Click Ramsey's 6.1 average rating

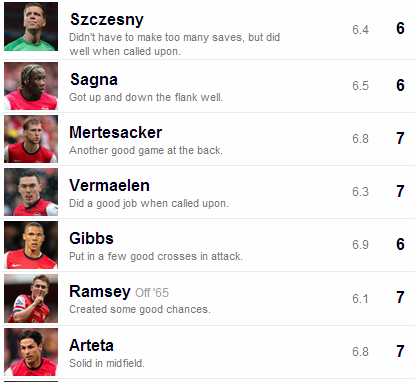(360, 298)
